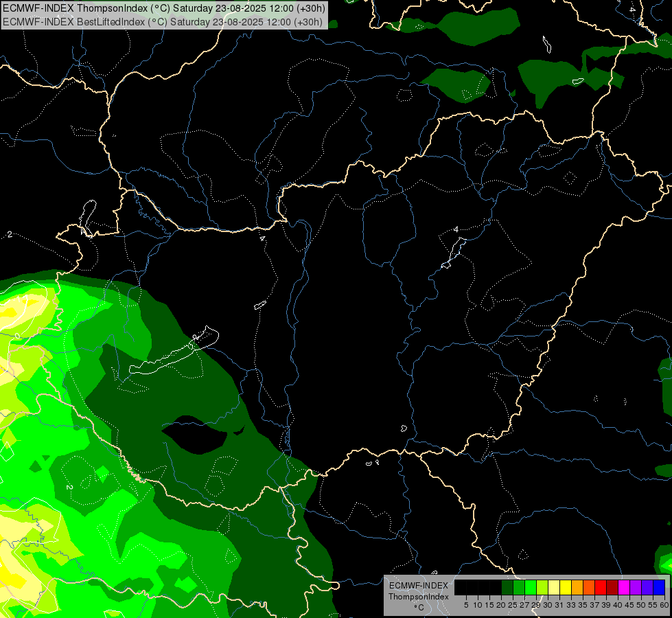Click legend tick value 37

tap(594, 605)
